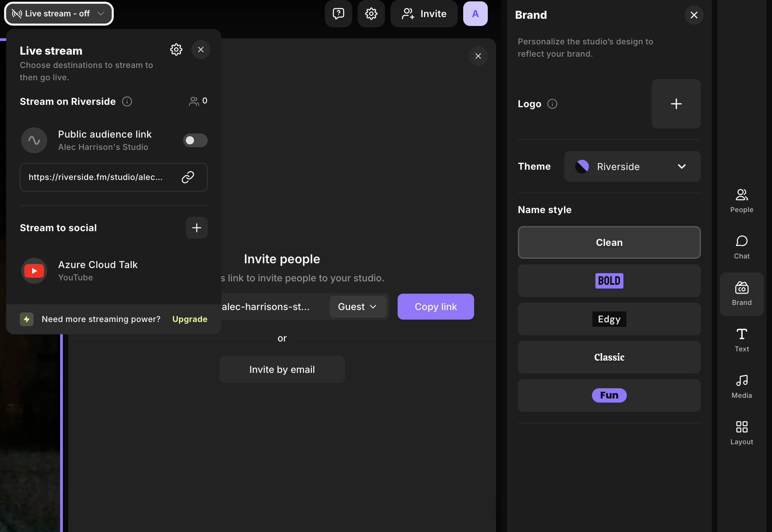
Task: Open the Layout panel tab
Action: pos(742,433)
